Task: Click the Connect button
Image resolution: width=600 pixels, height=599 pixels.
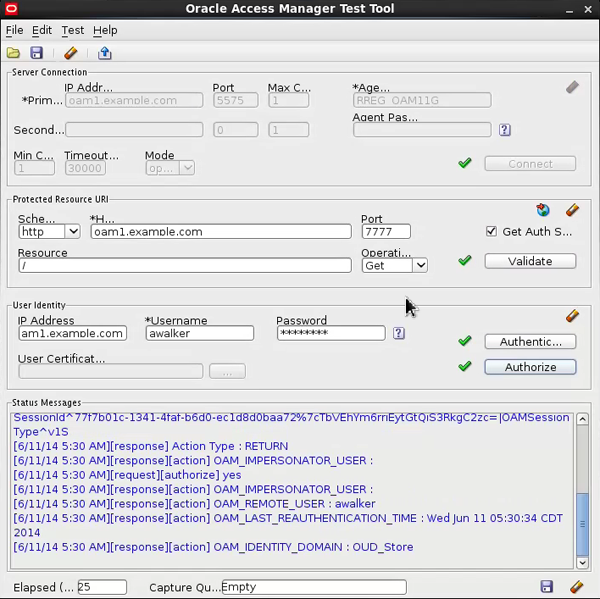Action: [x=530, y=164]
